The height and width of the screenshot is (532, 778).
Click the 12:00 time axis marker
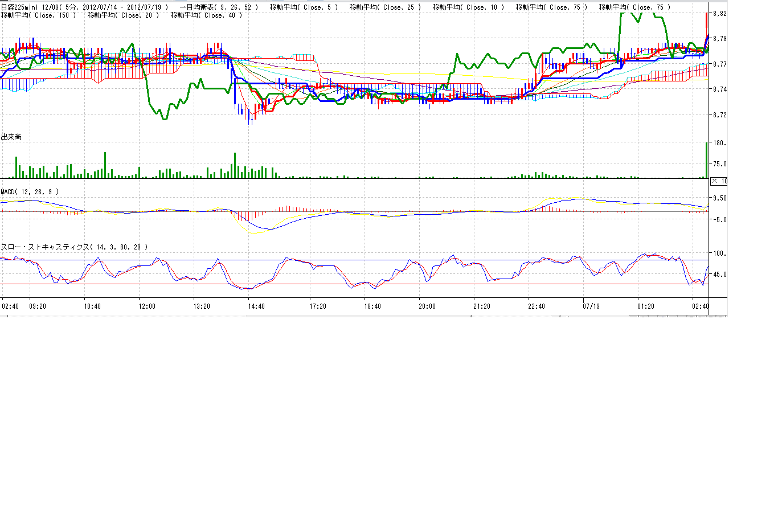click(147, 306)
